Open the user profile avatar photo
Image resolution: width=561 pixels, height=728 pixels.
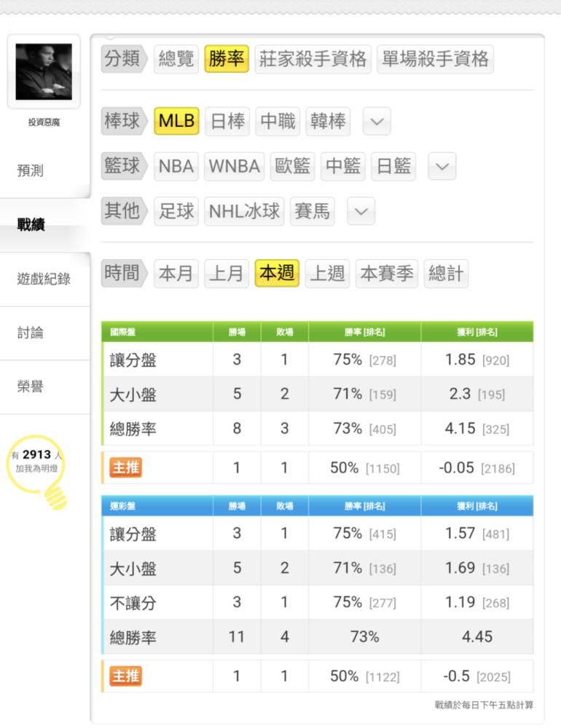pyautogui.click(x=44, y=71)
